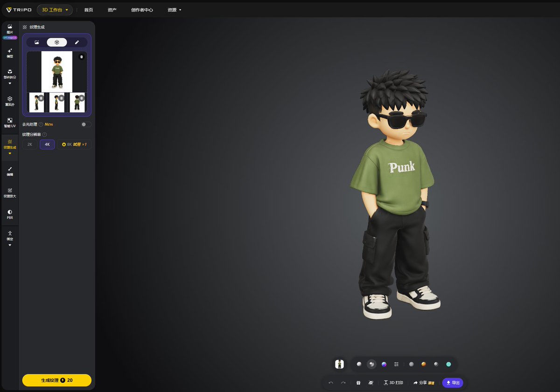Image resolution: width=560 pixels, height=392 pixels.
Task: Open the 3D 工作台 dropdown
Action: click(55, 10)
